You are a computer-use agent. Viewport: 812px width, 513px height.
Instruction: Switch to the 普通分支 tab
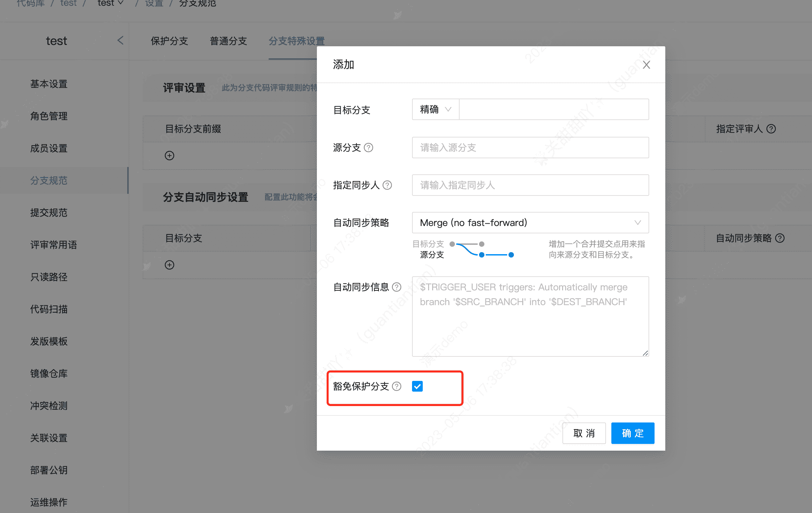point(228,41)
